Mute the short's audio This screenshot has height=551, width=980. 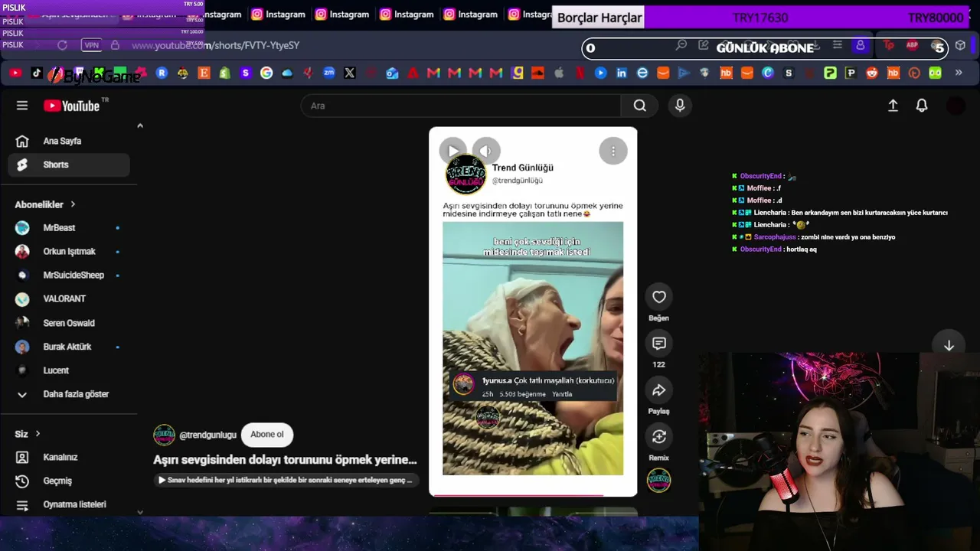[x=485, y=151]
